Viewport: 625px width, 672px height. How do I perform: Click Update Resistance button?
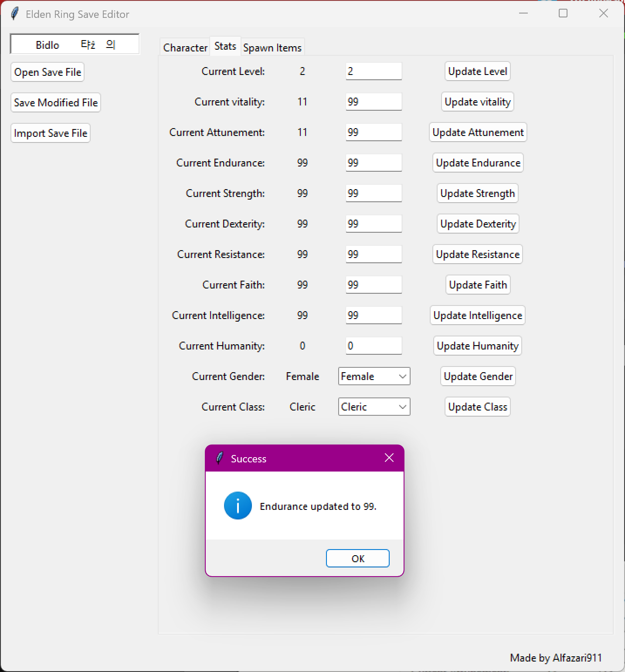[478, 255]
